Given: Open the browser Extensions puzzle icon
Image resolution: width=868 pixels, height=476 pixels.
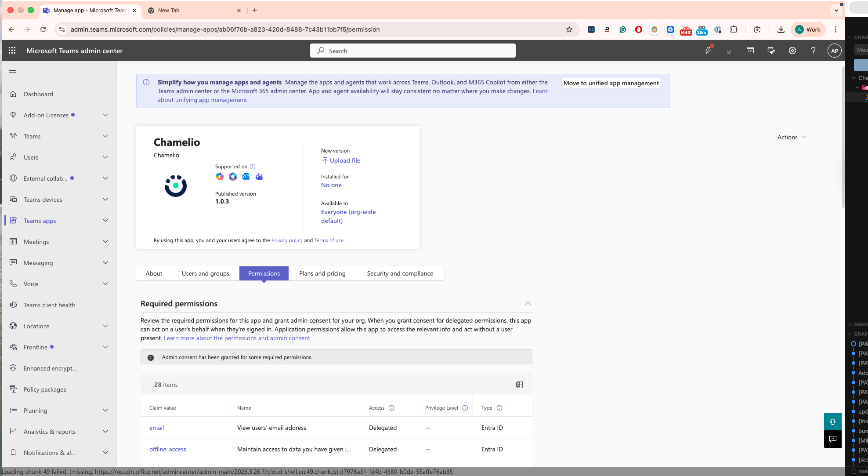Looking at the screenshot, I should click(734, 29).
